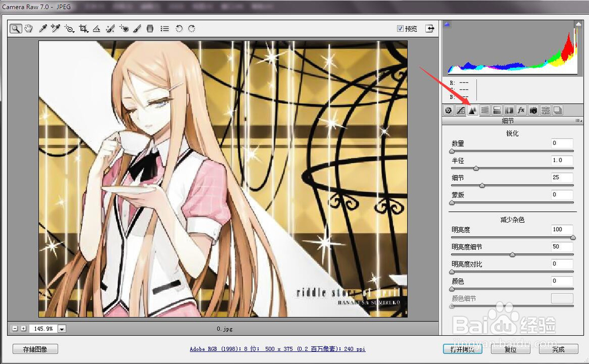Open the Camera Calibration panel

click(x=532, y=110)
